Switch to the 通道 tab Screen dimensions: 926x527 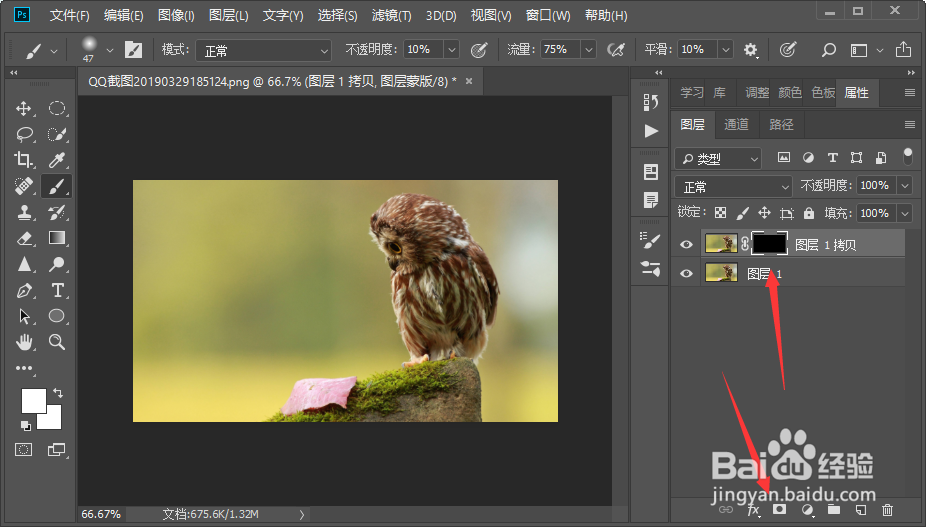point(736,124)
